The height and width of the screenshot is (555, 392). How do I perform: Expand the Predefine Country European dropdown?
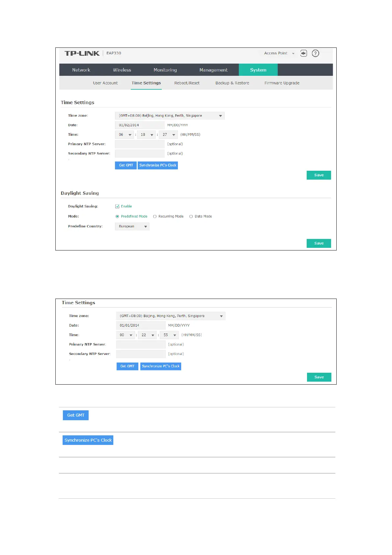pyautogui.click(x=132, y=226)
